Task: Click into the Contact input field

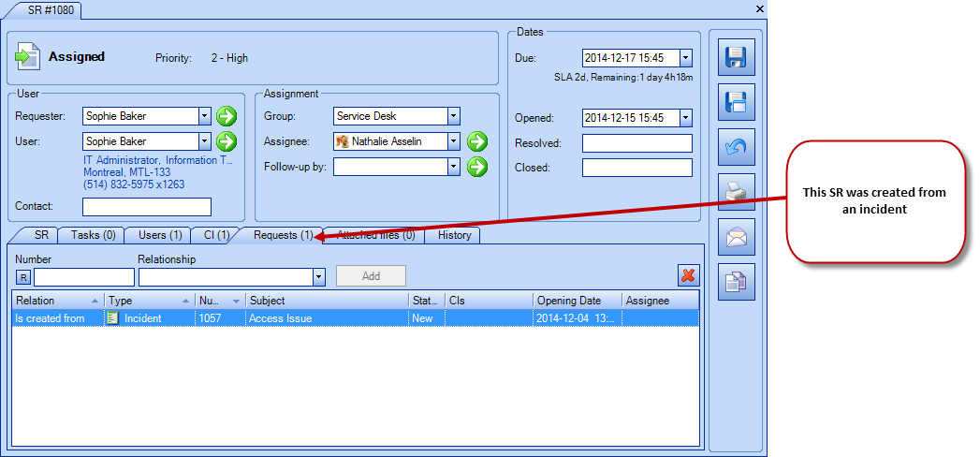Action: point(147,206)
